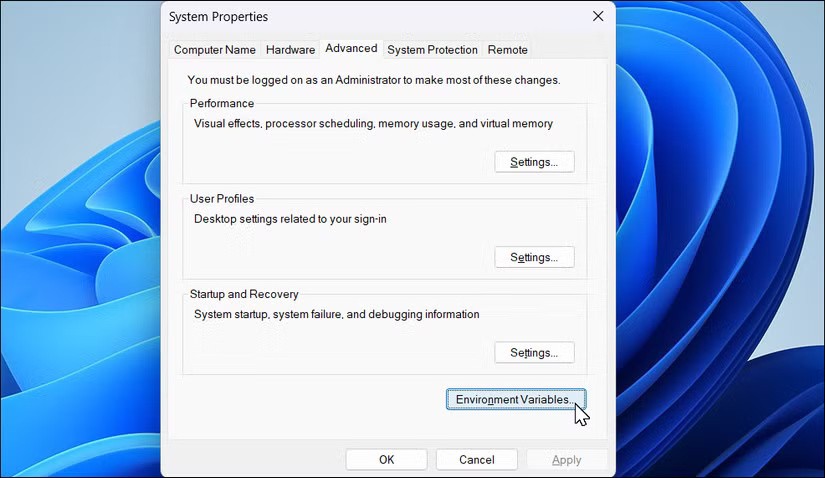Click the User Profiles group heading

point(222,199)
